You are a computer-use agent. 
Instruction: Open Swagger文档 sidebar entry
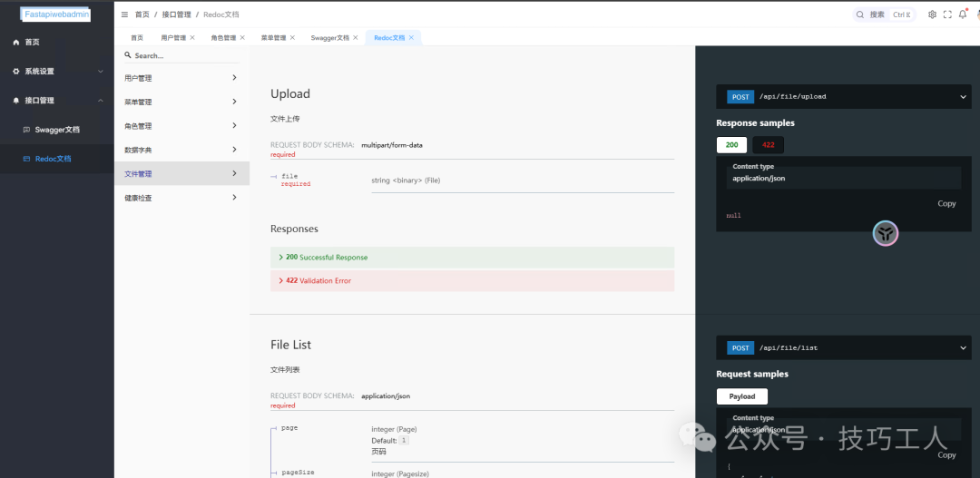coord(57,130)
